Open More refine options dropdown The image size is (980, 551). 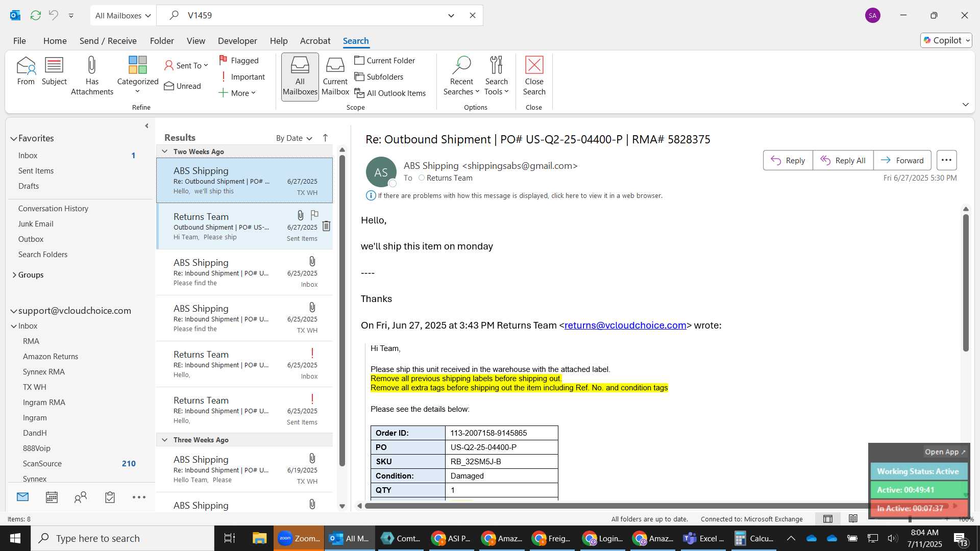pos(237,93)
